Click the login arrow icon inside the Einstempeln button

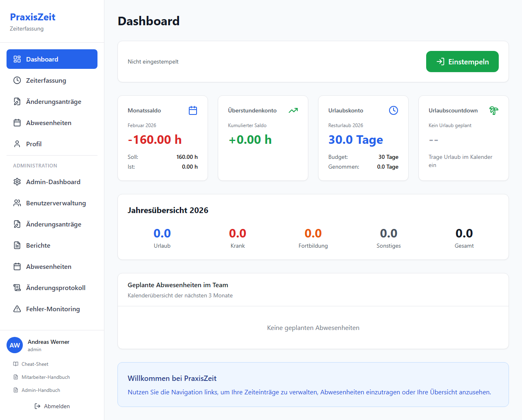pyautogui.click(x=440, y=62)
